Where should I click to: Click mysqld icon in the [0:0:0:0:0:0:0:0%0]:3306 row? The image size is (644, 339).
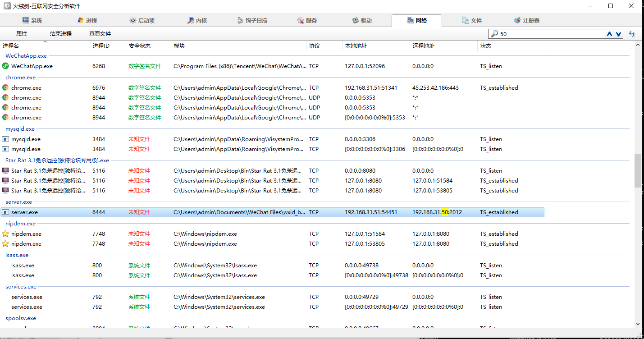(5, 149)
